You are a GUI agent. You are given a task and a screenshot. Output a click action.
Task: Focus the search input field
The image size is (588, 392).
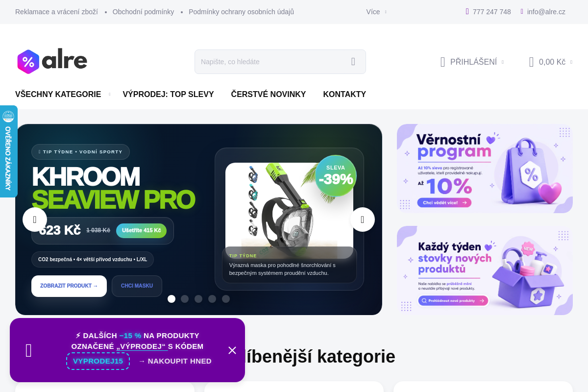272,62
